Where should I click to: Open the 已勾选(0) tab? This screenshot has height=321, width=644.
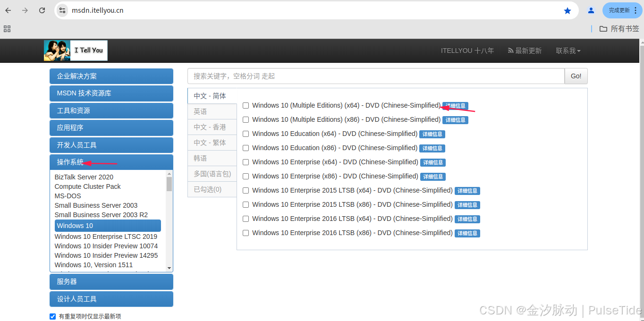click(x=212, y=189)
